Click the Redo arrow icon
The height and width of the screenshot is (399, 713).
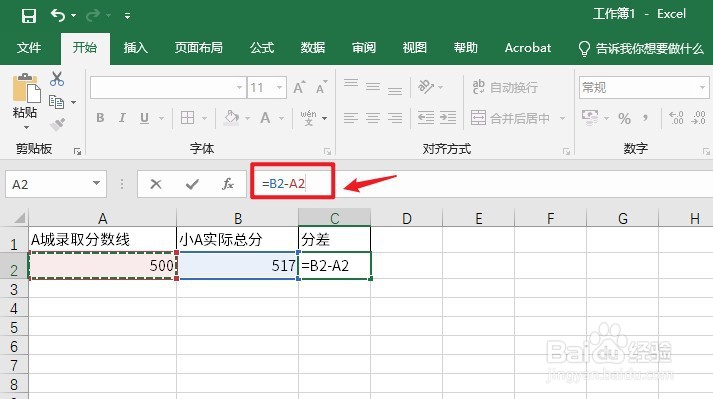[x=93, y=15]
